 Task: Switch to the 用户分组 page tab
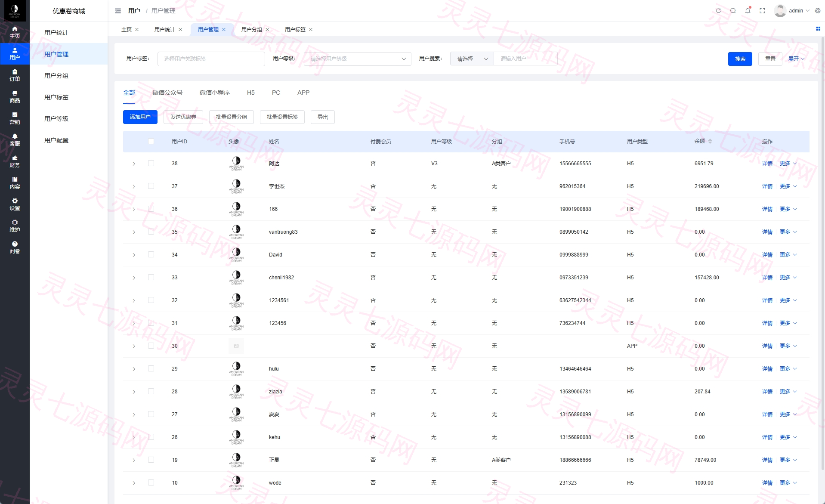252,29
